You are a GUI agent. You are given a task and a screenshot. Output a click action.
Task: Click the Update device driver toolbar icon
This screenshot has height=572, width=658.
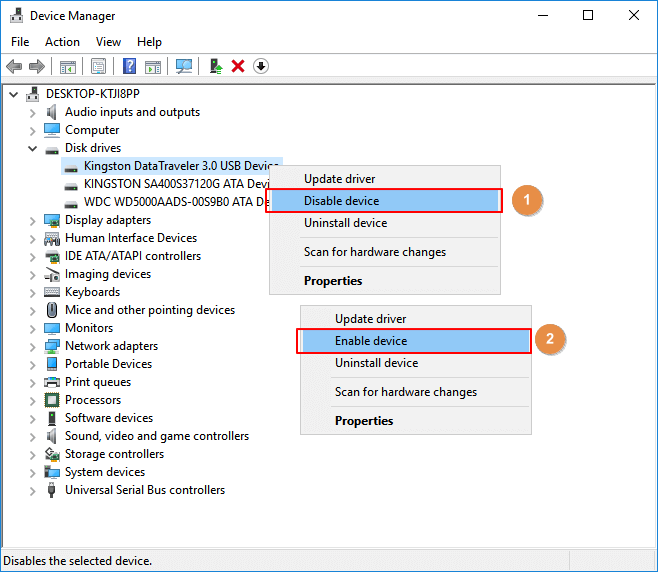[215, 67]
